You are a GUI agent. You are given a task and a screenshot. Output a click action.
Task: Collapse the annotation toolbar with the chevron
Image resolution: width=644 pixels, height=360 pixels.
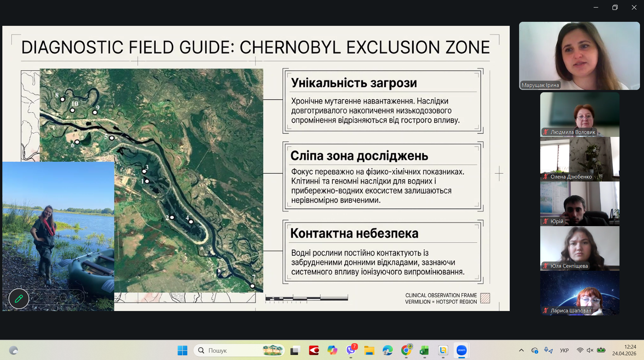click(77, 297)
